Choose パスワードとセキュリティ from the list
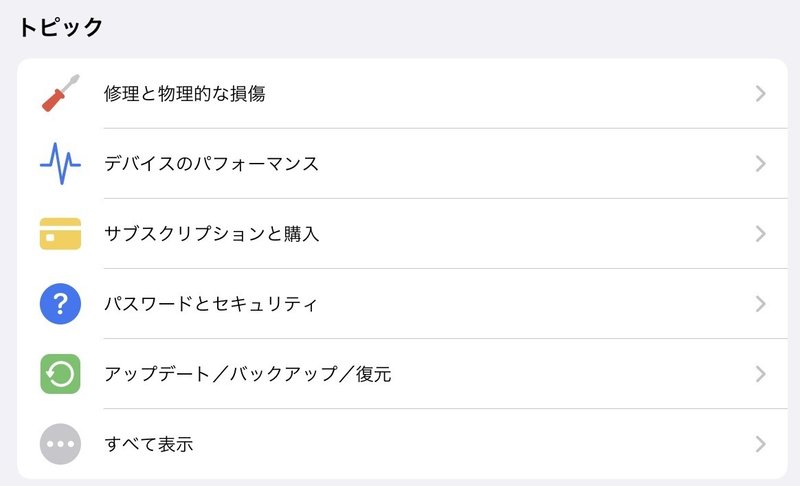Image resolution: width=800 pixels, height=486 pixels. [x=403, y=304]
